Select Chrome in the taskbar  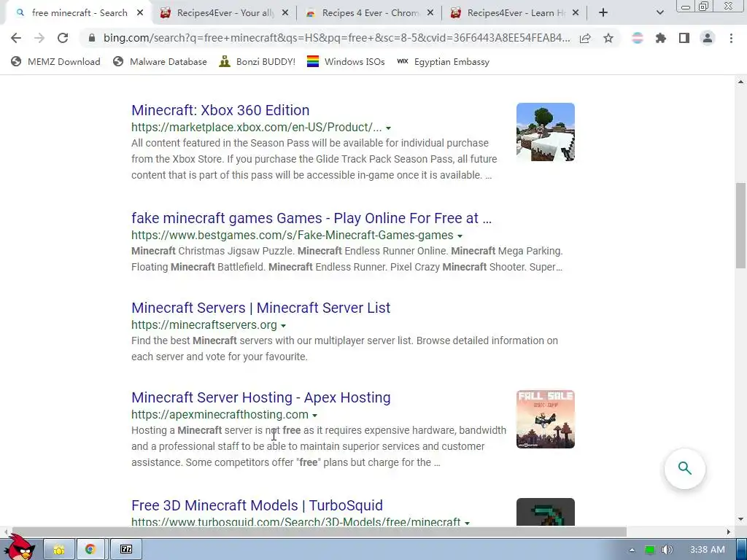[90, 550]
